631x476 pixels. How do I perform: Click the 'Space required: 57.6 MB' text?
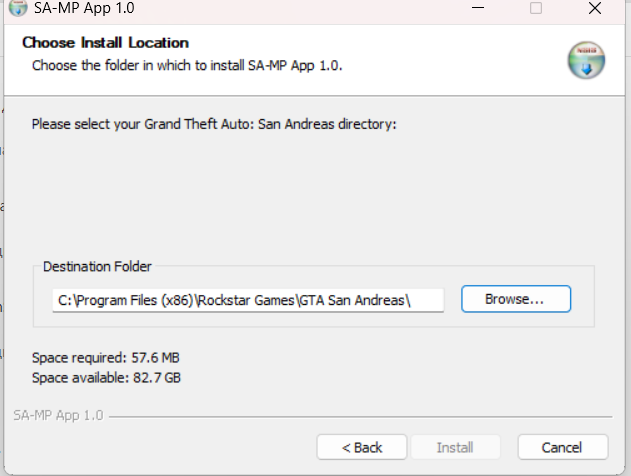pos(105,358)
